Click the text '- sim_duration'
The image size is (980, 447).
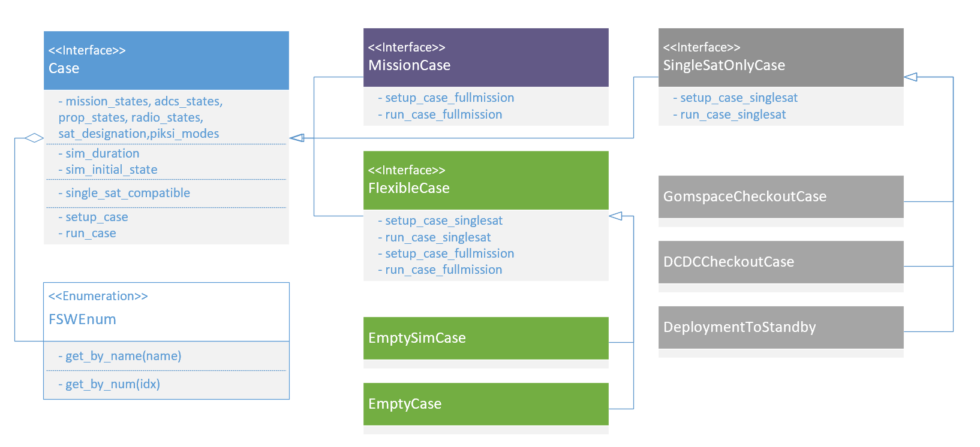99,153
